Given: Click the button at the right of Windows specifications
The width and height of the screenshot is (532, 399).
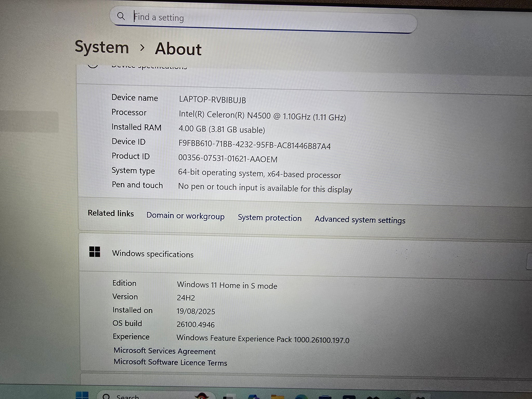Looking at the screenshot, I should [x=529, y=262].
